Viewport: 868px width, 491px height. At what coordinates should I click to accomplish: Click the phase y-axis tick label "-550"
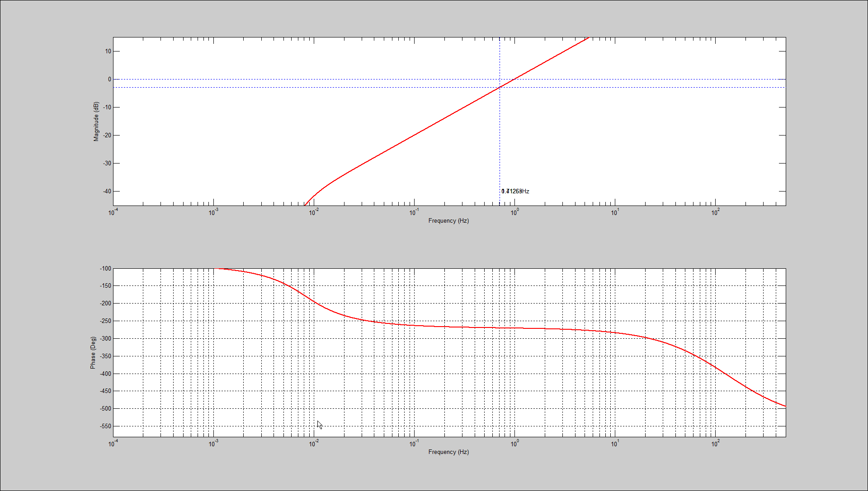click(105, 426)
